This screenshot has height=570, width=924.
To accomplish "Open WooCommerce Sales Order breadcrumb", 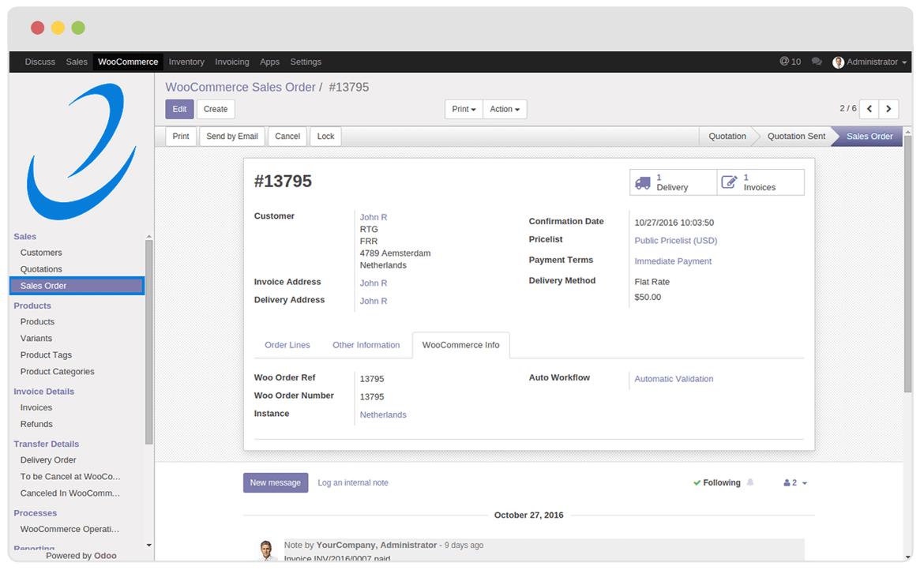I will pyautogui.click(x=240, y=87).
